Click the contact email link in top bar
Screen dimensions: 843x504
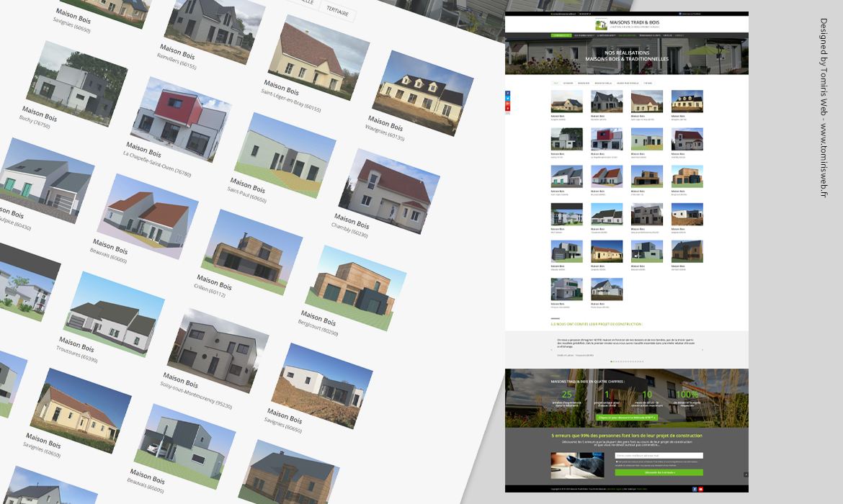pos(564,14)
